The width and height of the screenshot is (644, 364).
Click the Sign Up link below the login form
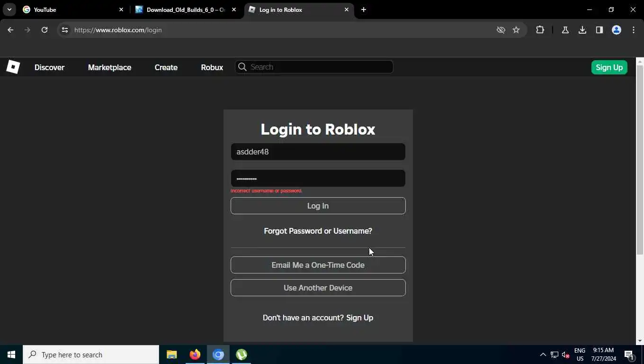359,318
